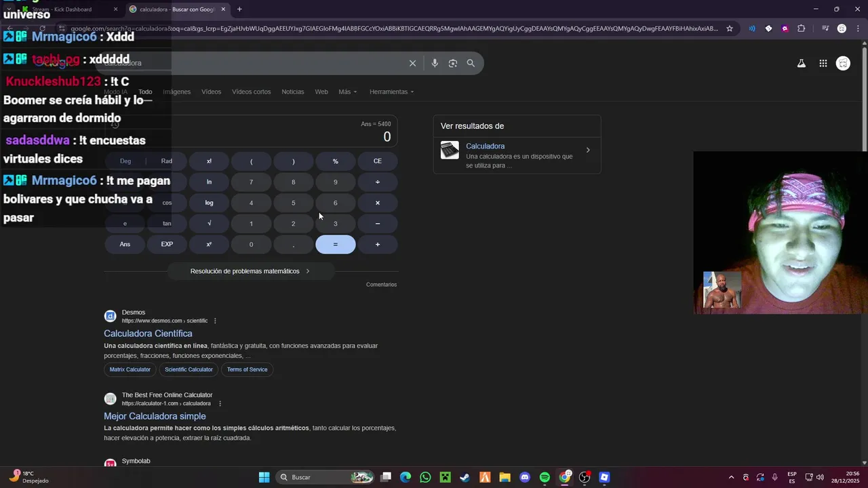This screenshot has height=488, width=868.
Task: Open Google Labs flask icon
Action: (x=801, y=63)
